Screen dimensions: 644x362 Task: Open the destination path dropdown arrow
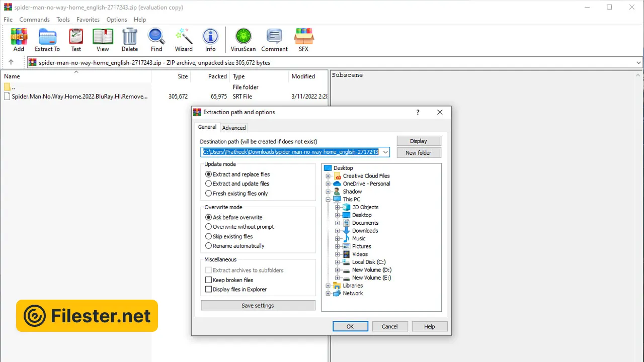pos(385,152)
